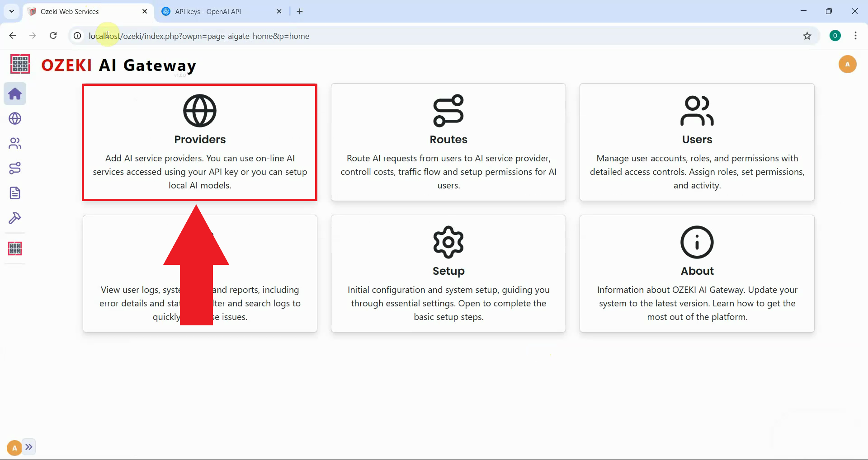Bookmark this page with the star icon
868x460 pixels.
(808, 36)
